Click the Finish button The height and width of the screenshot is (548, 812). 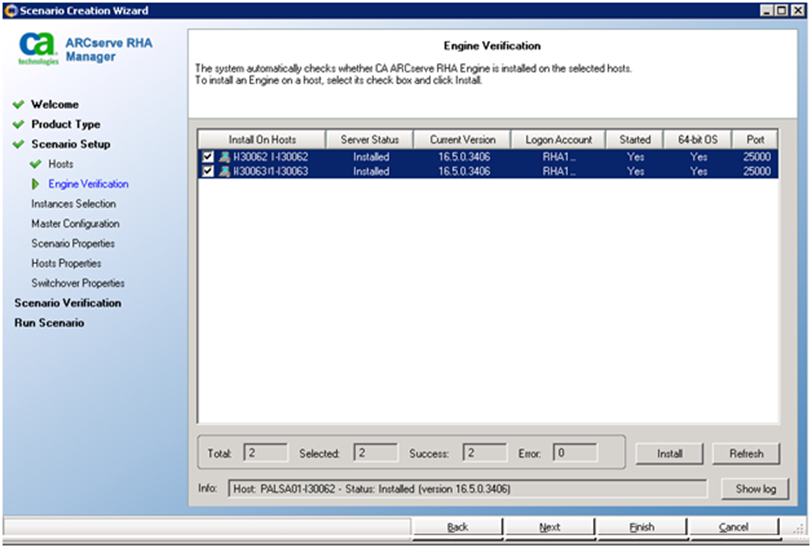click(x=642, y=527)
